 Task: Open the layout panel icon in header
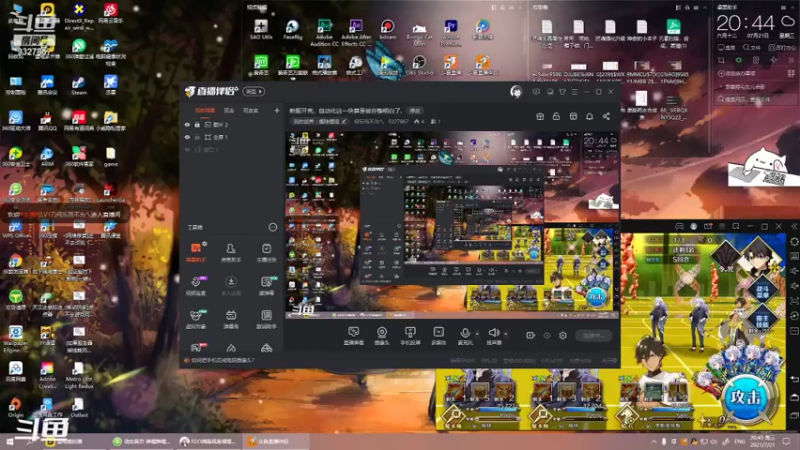(573, 116)
